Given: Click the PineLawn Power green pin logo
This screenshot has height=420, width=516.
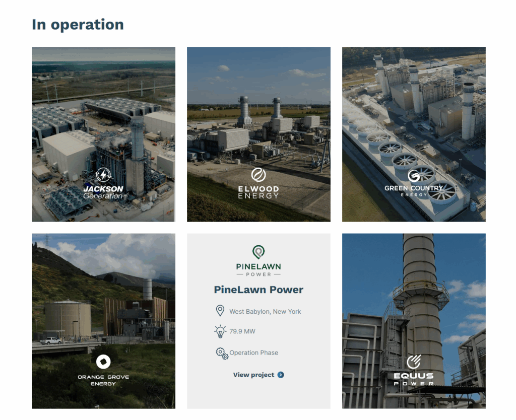Looking at the screenshot, I should (x=259, y=251).
